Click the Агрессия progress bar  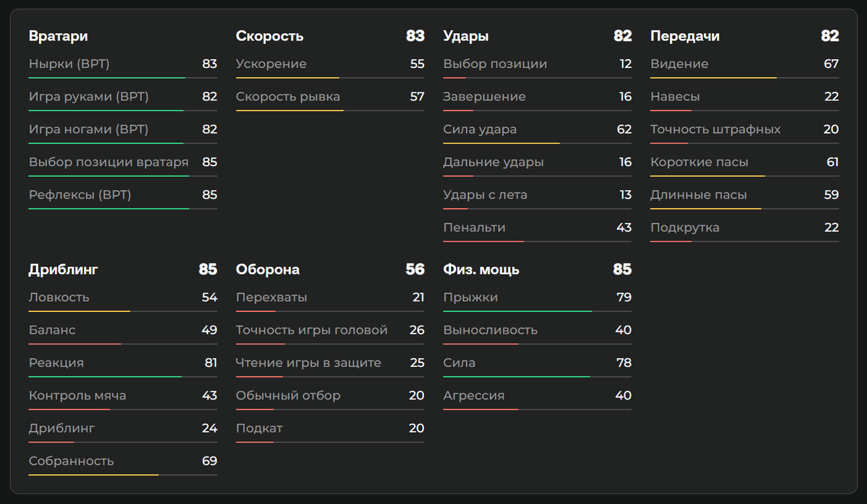[x=480, y=409]
